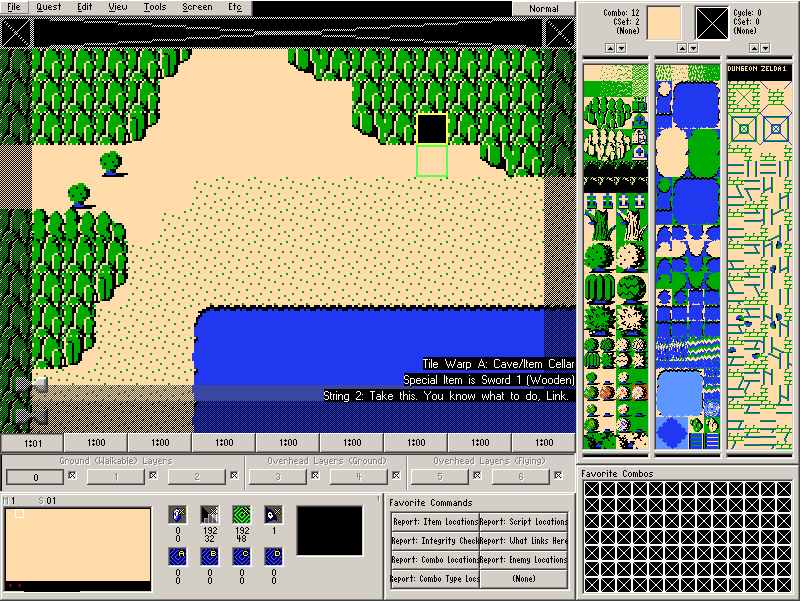800x601 pixels.
Task: Pick the X-crossed brick dungeon combo
Action: point(744,96)
